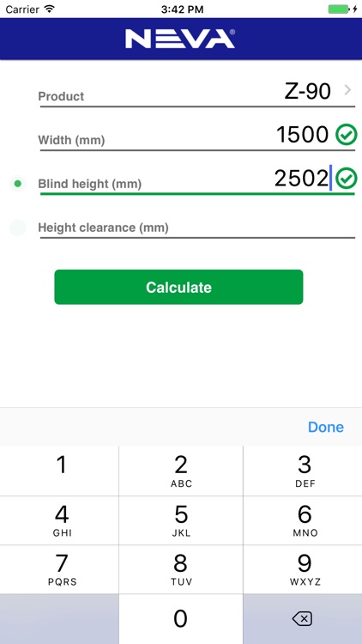Tap keypad digit 7 PQRS
The height and width of the screenshot is (644, 362).
pos(59,569)
